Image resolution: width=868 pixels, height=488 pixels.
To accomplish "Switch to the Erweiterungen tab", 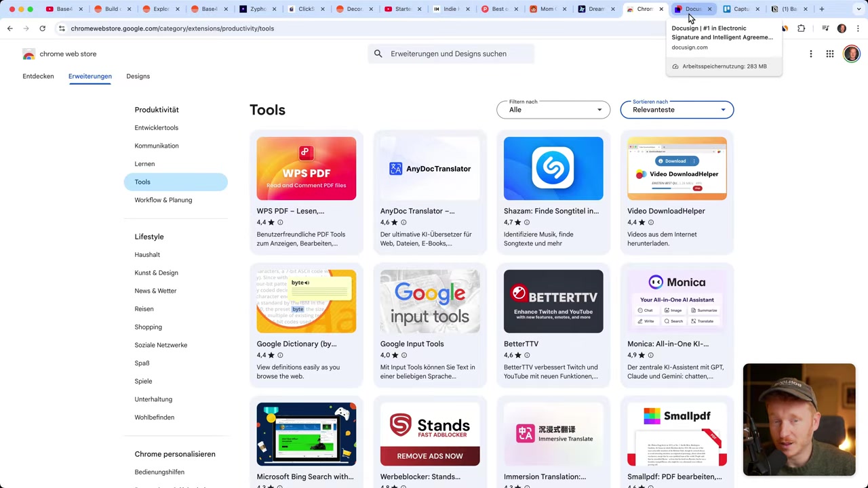I will pyautogui.click(x=90, y=76).
